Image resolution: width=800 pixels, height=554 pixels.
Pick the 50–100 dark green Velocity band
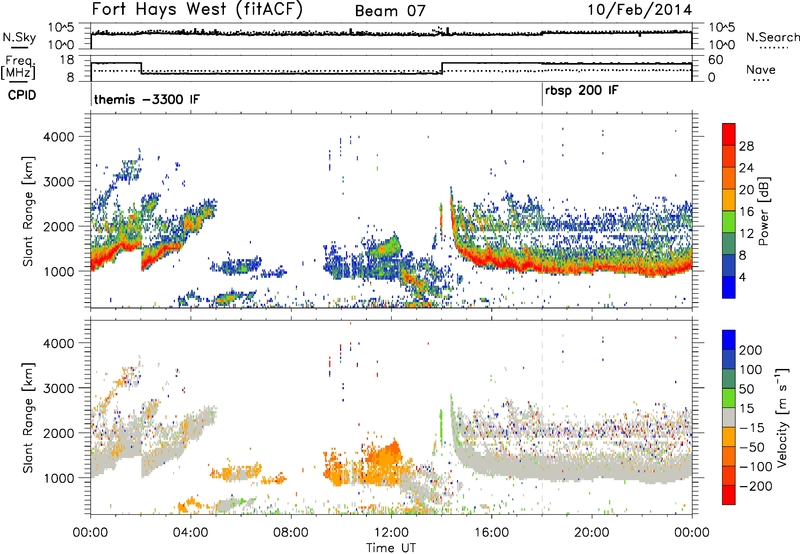tap(729, 378)
